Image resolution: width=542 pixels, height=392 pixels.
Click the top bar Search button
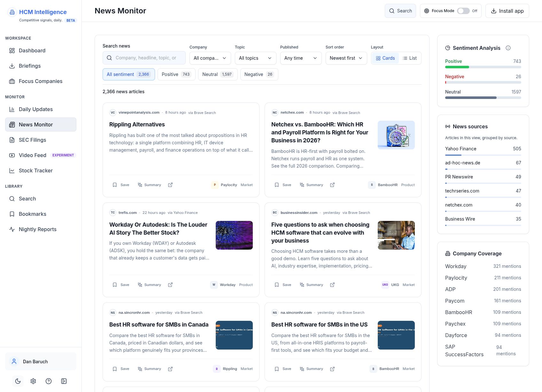click(400, 11)
